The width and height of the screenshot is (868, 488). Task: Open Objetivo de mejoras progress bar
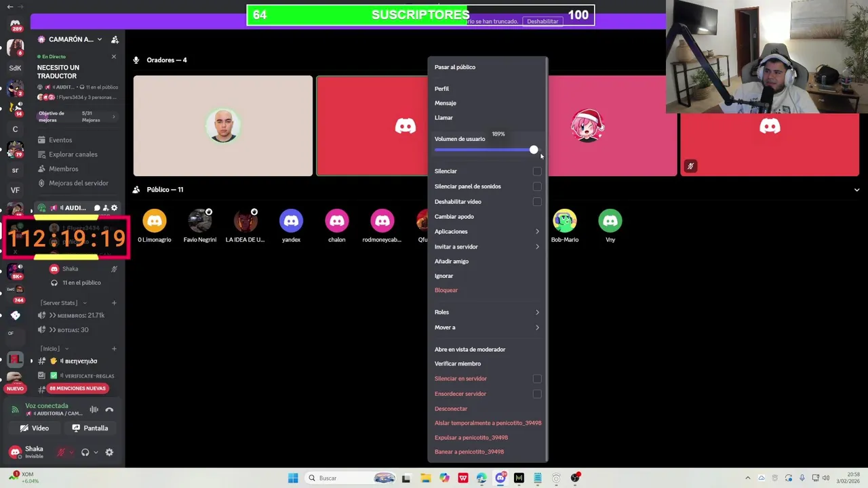[78, 117]
